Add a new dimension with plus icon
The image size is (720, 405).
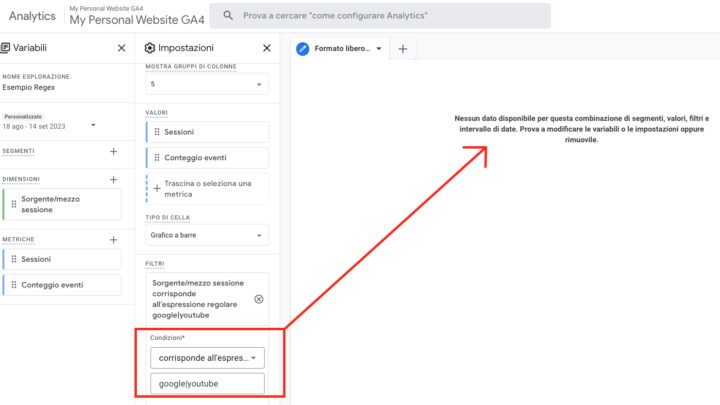coord(113,180)
